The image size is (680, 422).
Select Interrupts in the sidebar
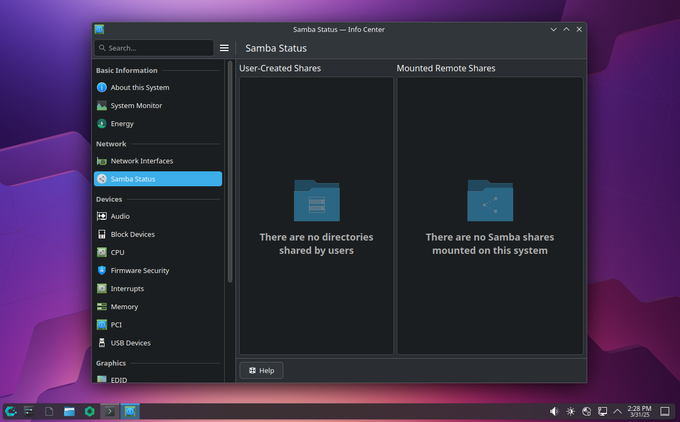click(x=158, y=289)
